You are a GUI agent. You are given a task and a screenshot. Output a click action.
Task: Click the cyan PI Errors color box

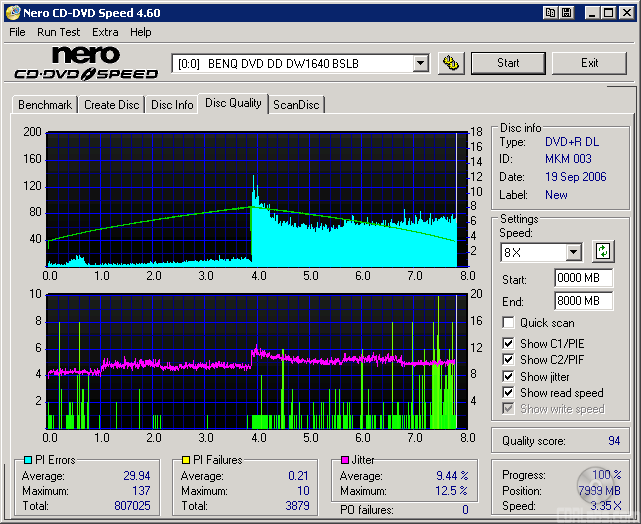(27, 460)
